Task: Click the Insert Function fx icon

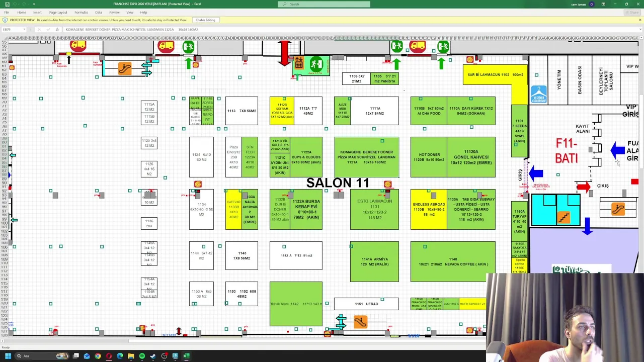Action: tap(57, 29)
